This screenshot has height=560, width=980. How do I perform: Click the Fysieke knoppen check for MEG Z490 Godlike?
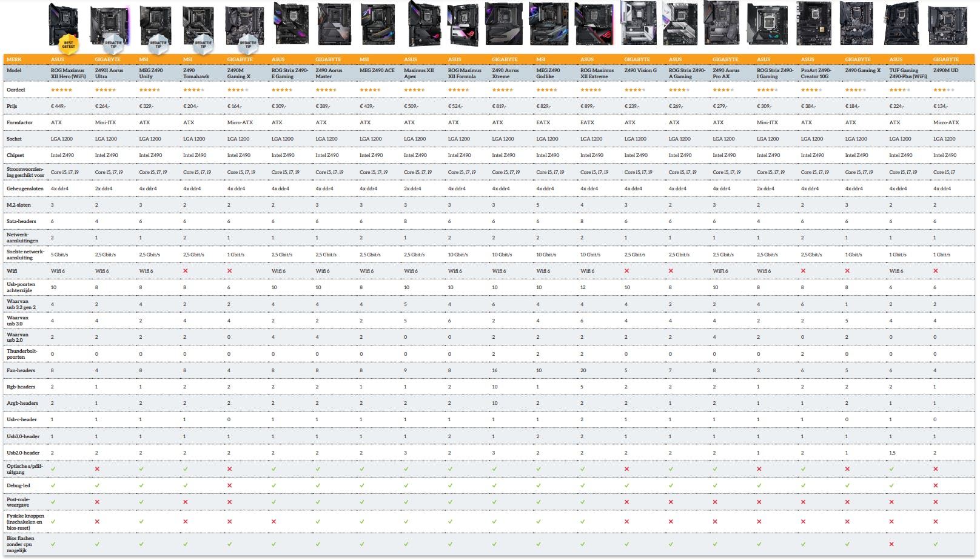pos(539,521)
